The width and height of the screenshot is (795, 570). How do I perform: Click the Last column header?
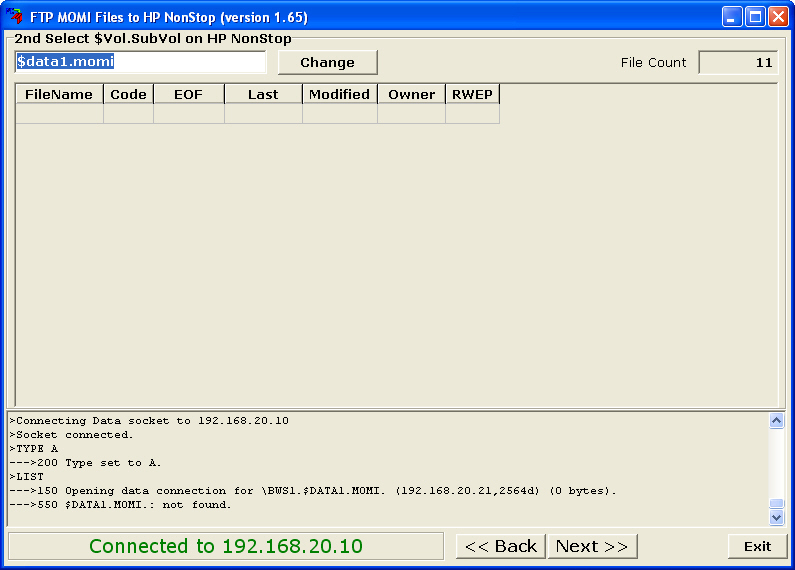(x=263, y=94)
